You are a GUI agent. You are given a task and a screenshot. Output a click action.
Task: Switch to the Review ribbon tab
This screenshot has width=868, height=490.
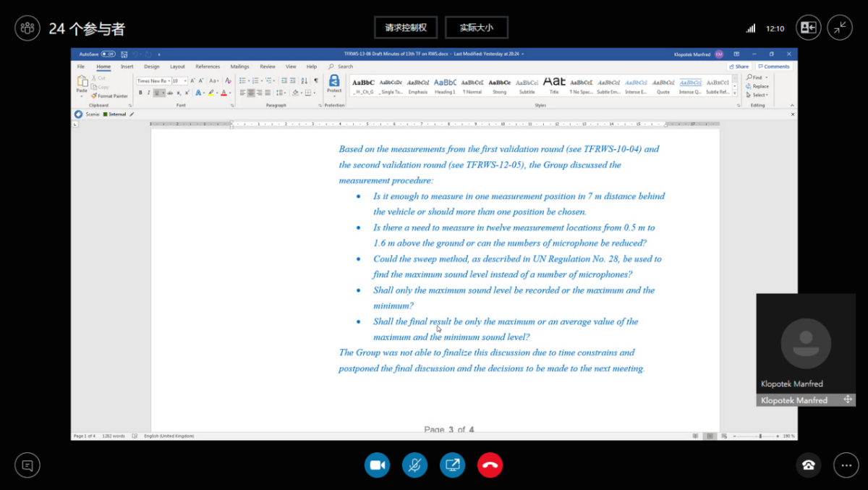(x=268, y=67)
